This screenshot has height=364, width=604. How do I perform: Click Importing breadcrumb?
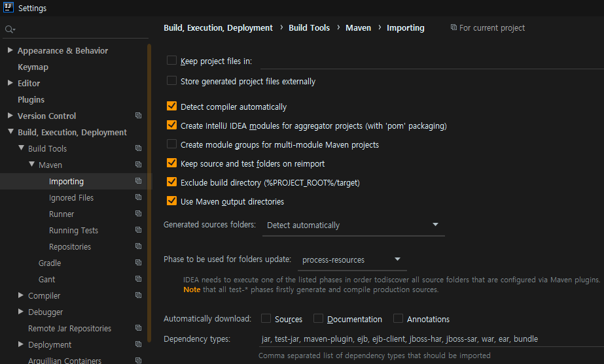tap(405, 27)
